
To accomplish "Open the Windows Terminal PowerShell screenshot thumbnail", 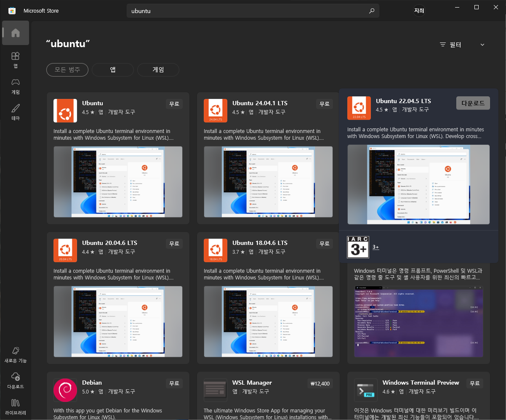I will (x=418, y=322).
